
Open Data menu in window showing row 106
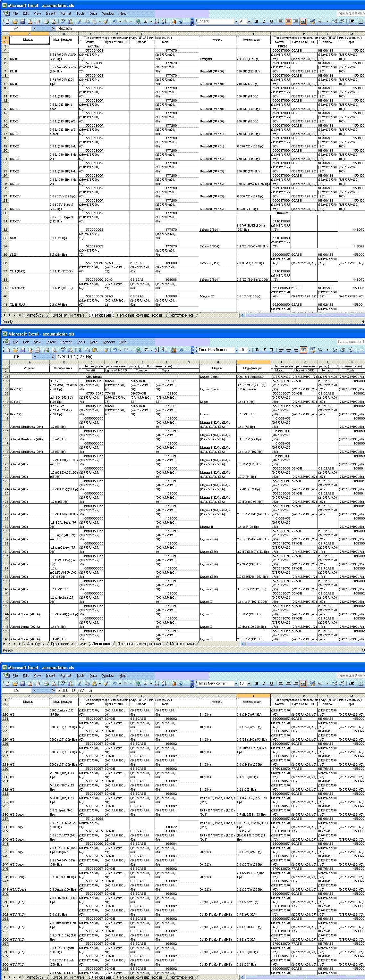[x=93, y=342]
